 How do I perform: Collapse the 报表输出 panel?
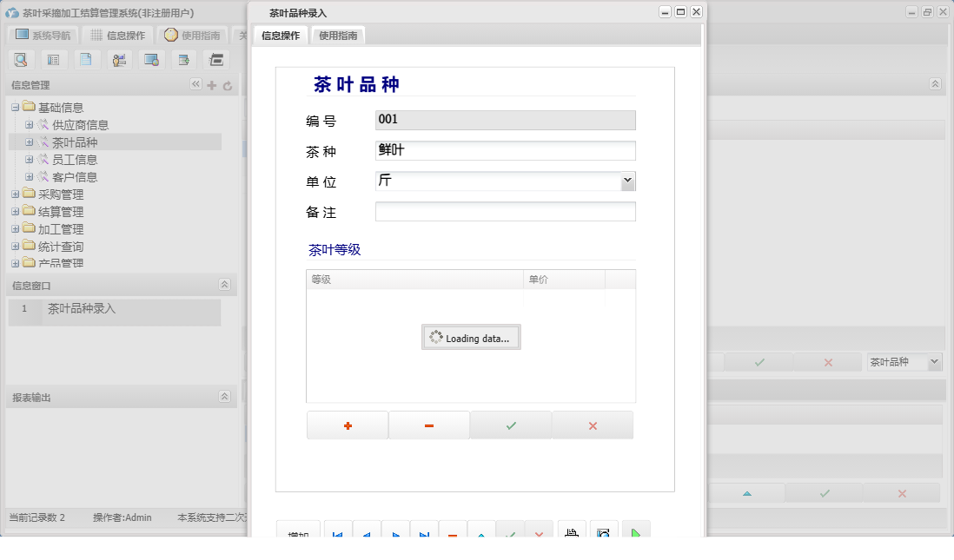(x=224, y=397)
